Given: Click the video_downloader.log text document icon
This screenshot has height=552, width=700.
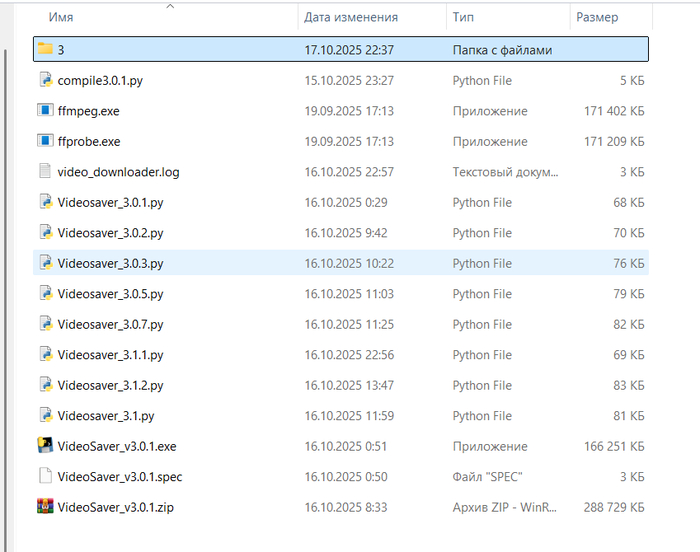Looking at the screenshot, I should click(45, 172).
